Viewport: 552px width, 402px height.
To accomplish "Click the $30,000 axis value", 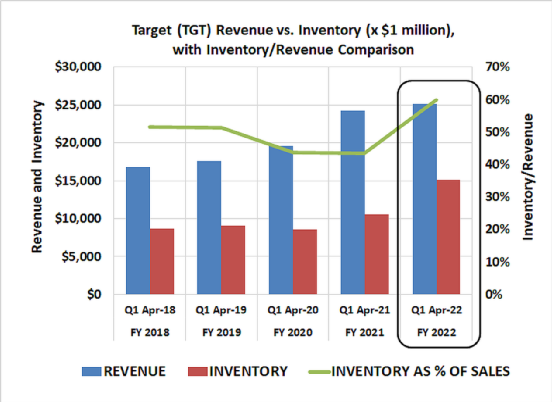I will 78,67.
